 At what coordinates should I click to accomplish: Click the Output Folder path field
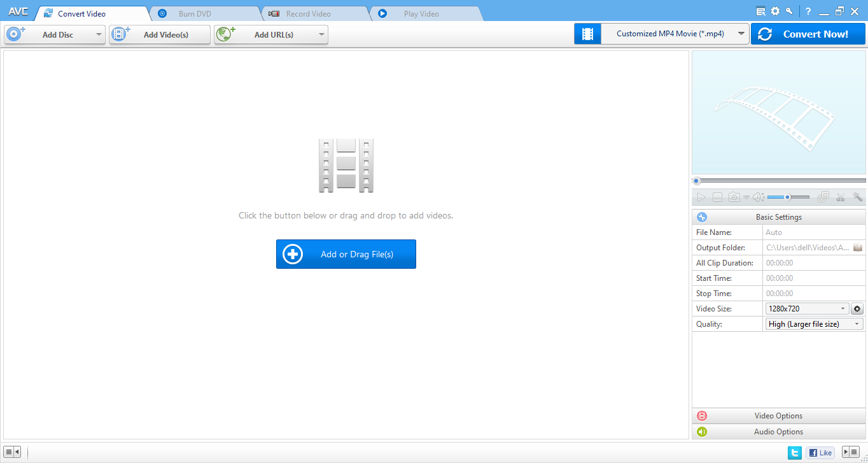click(807, 248)
